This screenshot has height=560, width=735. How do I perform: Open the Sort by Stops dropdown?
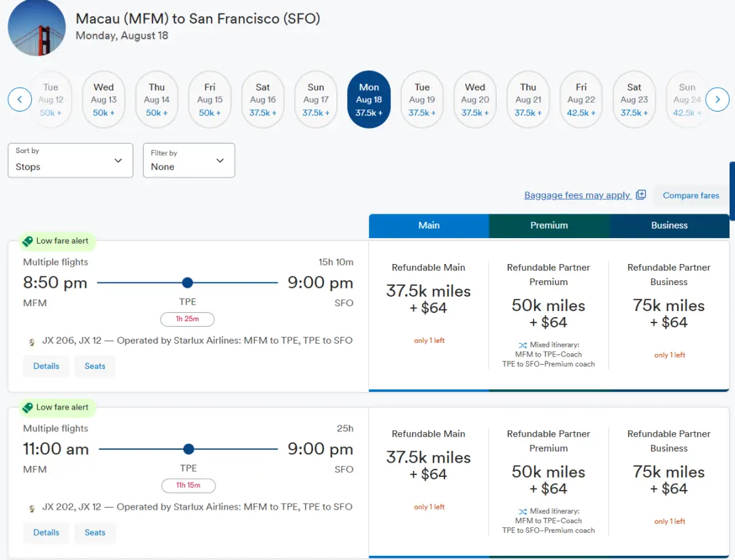tap(70, 161)
